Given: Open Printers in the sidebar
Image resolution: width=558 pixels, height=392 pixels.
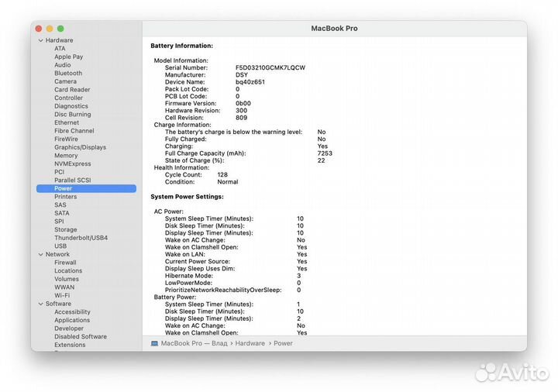Looking at the screenshot, I should (x=65, y=197).
